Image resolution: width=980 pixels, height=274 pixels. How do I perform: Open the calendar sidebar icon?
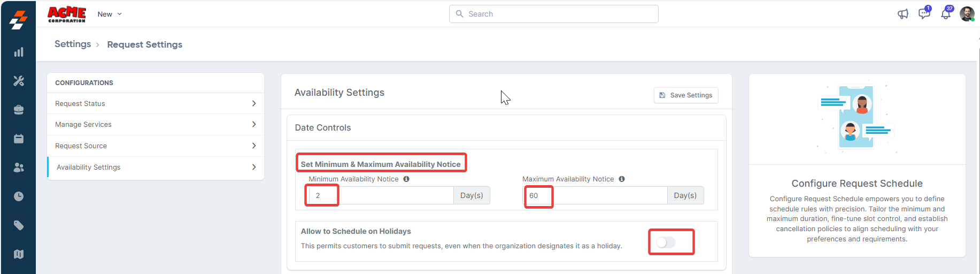pyautogui.click(x=19, y=139)
